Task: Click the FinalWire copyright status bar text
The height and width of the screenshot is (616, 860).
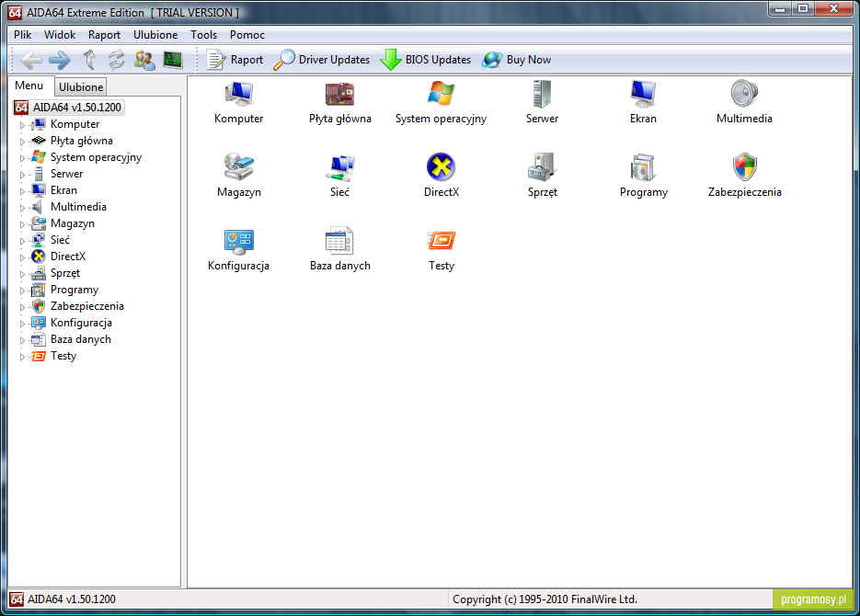Action: (x=545, y=599)
